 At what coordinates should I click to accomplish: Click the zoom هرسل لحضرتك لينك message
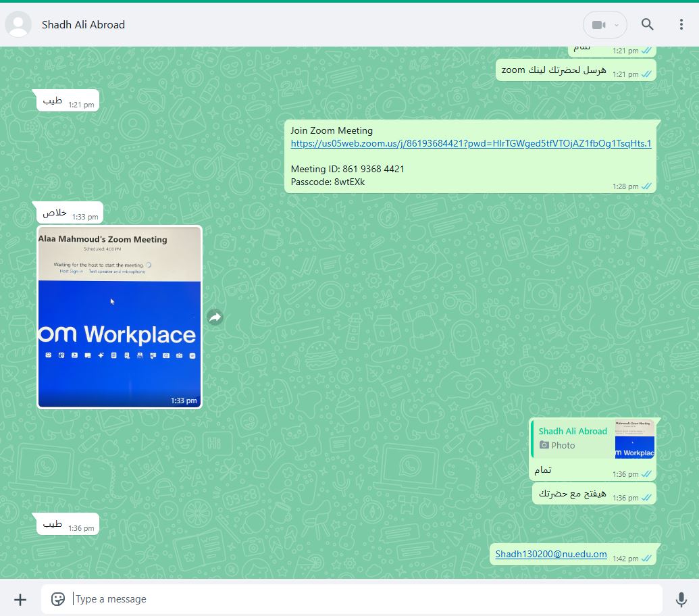pos(575,70)
